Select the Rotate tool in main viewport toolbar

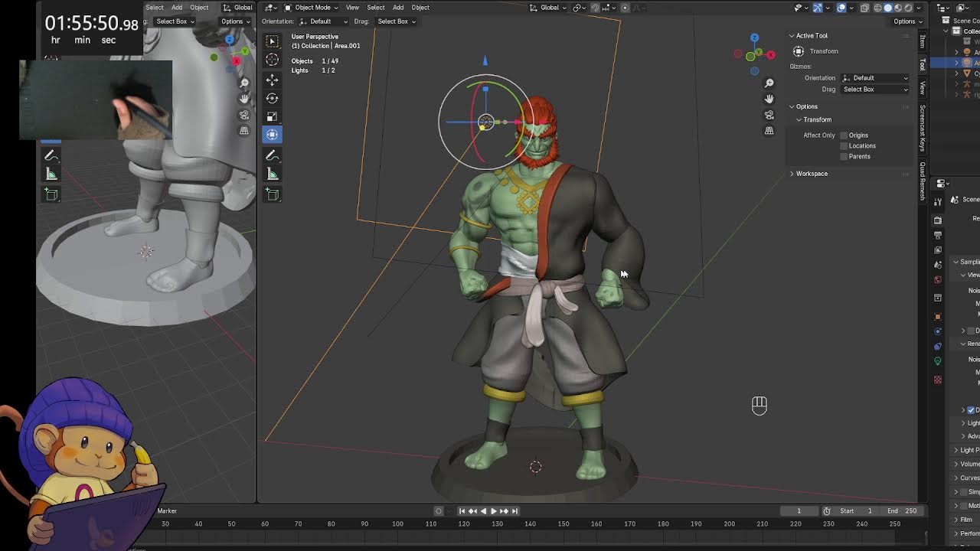point(272,98)
